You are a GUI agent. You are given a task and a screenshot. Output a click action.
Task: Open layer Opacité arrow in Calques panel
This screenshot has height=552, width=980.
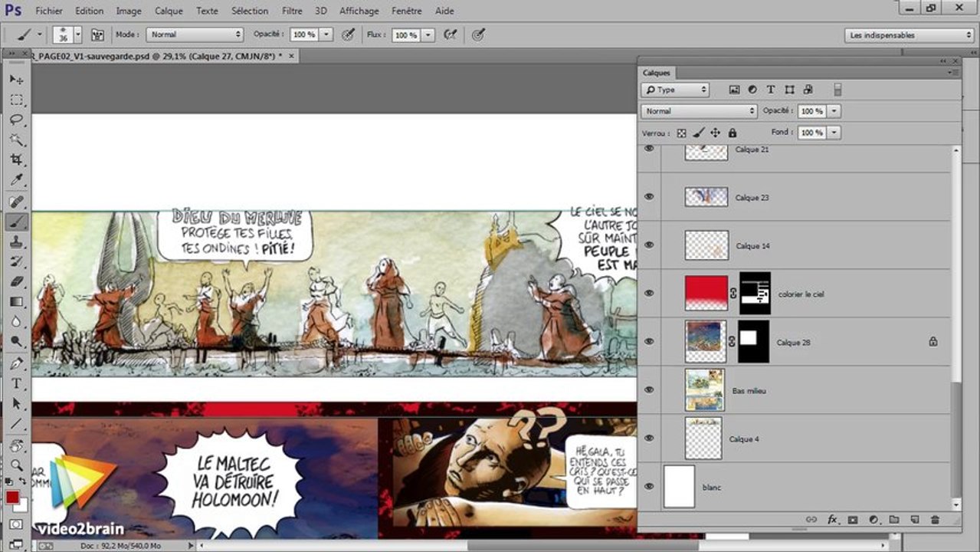coord(834,111)
